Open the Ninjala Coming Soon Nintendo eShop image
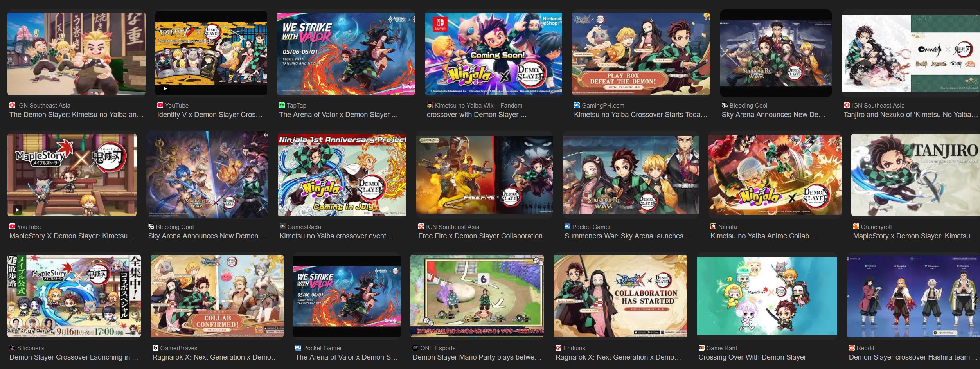 493,53
